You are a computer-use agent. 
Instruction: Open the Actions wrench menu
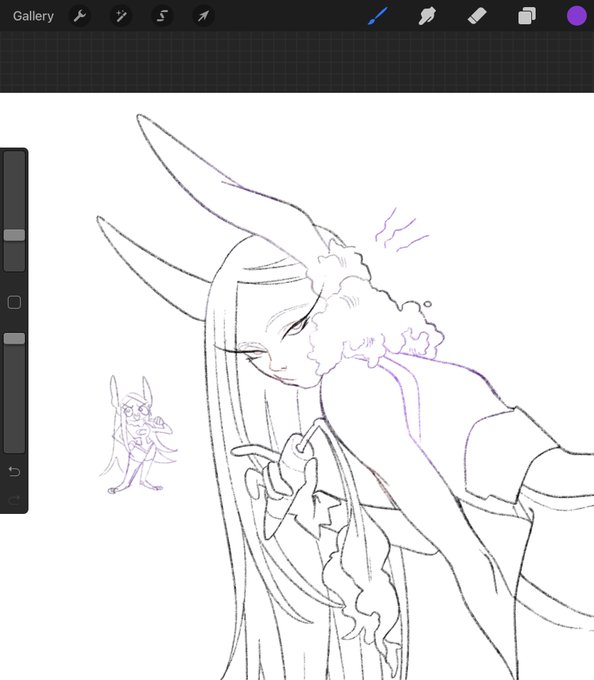pos(80,16)
